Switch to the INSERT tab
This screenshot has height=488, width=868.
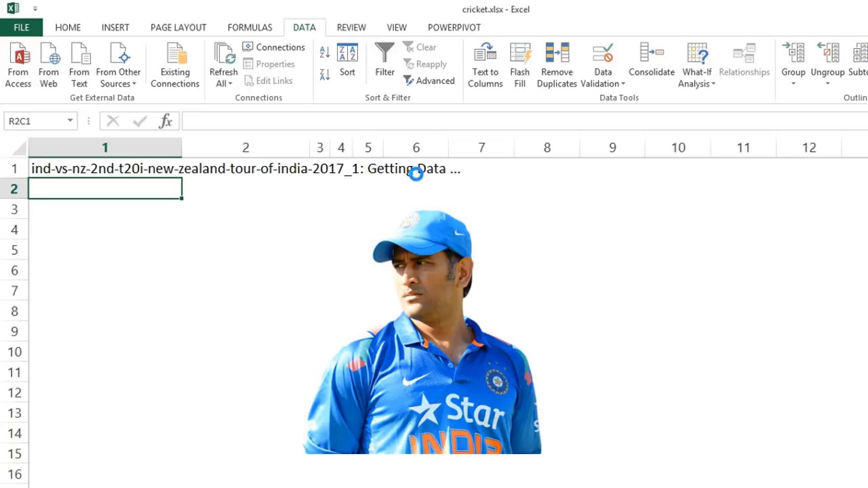coord(115,27)
